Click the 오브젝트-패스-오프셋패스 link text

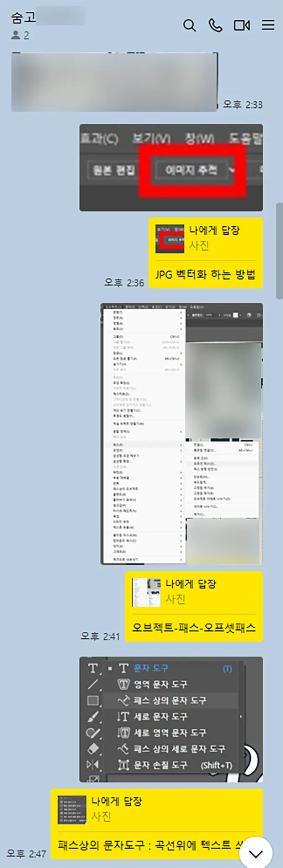(x=194, y=628)
